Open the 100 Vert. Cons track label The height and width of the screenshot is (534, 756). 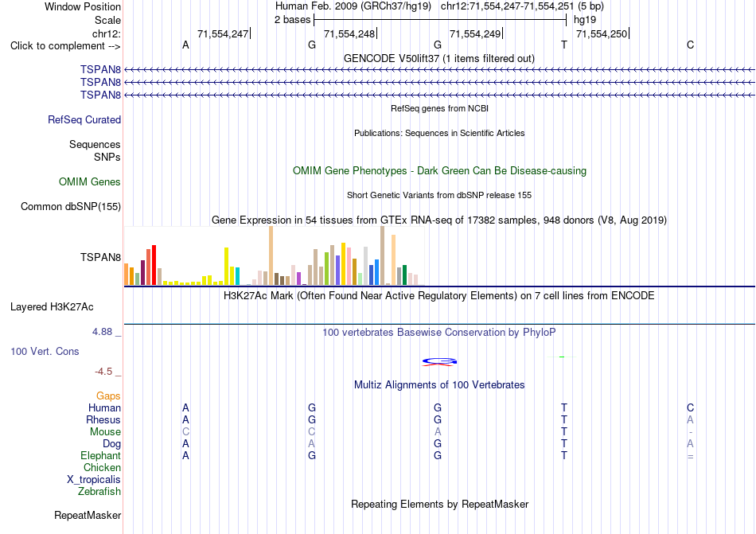click(45, 351)
